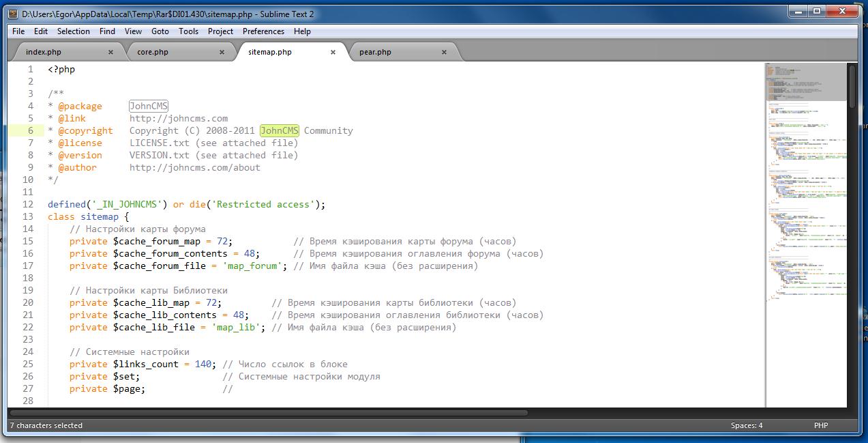This screenshot has width=868, height=443.
Task: Click the vertical scrollbar on right edge
Action: click(852, 85)
